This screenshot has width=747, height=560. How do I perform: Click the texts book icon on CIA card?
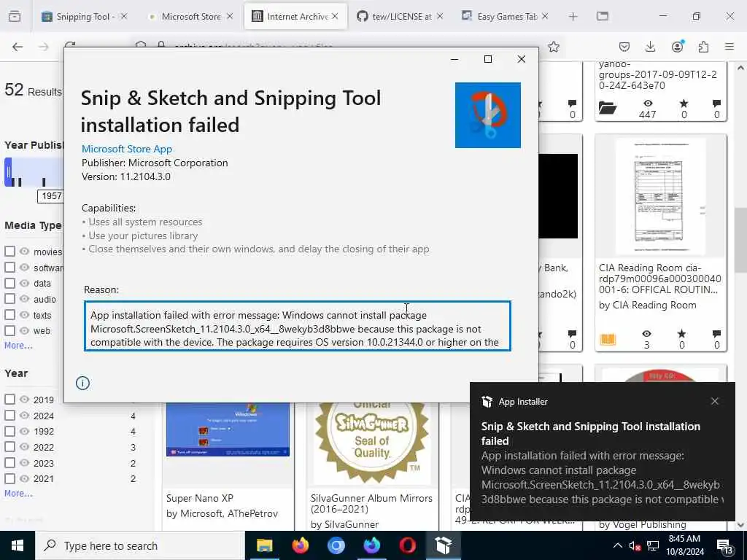(608, 339)
